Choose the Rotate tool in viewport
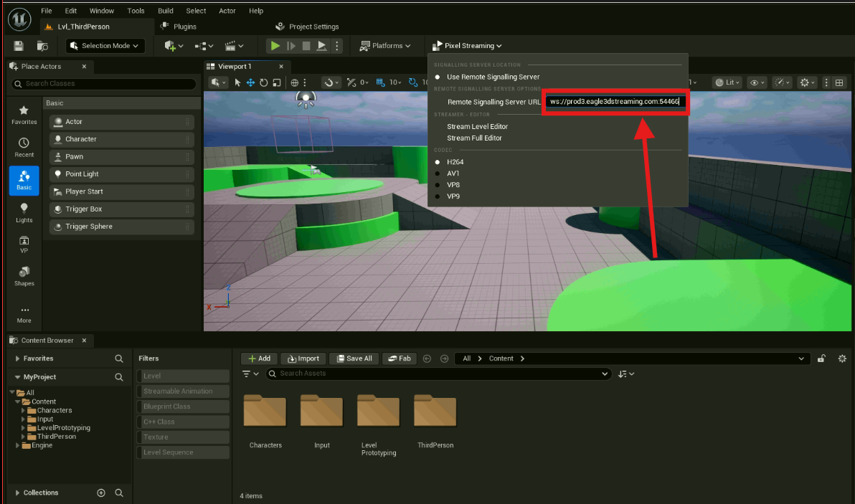The height and width of the screenshot is (504, 855). tap(264, 83)
